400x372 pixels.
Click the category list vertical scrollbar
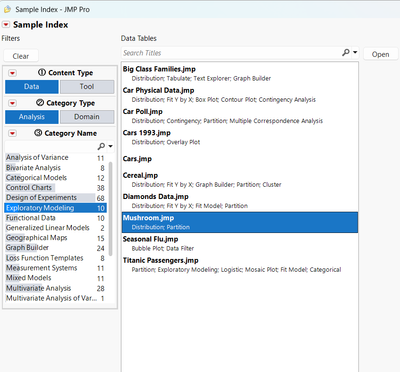pyautogui.click(x=111, y=208)
